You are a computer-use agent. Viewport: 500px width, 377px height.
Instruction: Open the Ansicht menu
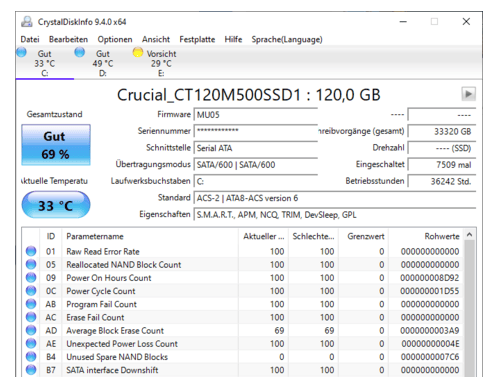[156, 39]
